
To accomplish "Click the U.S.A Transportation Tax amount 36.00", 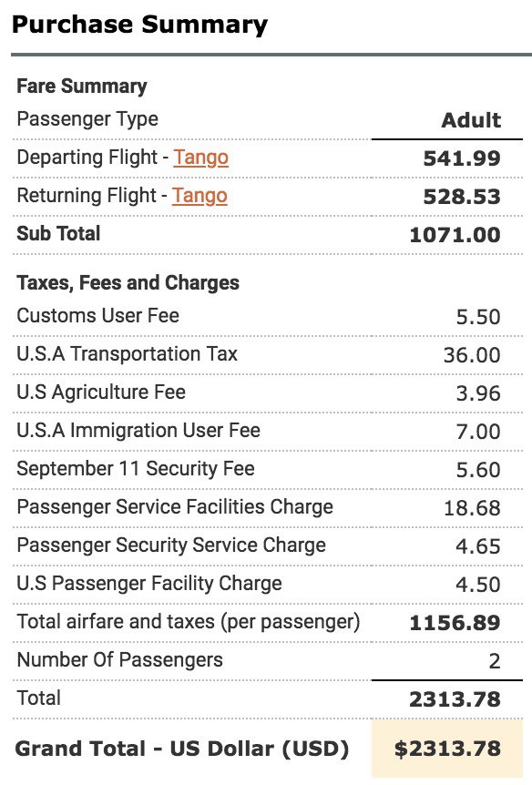I will [472, 355].
